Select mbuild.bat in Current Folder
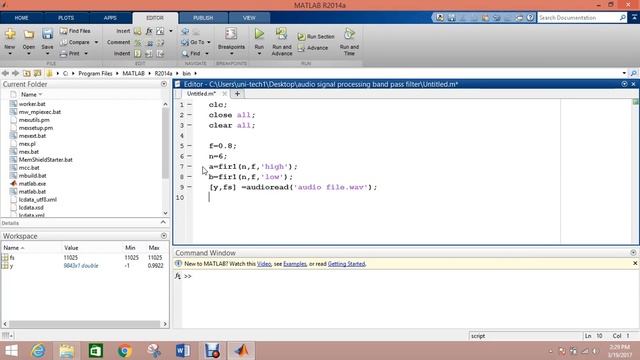The image size is (640, 360). point(33,176)
